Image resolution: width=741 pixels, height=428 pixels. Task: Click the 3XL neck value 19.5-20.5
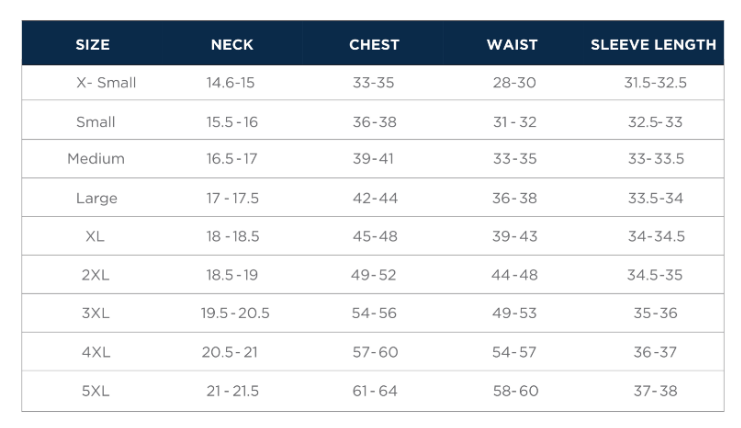click(235, 314)
